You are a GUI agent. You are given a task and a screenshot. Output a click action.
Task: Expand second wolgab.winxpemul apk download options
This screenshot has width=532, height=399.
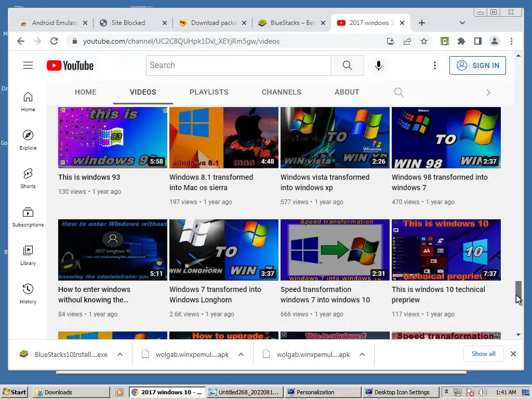tap(362, 354)
